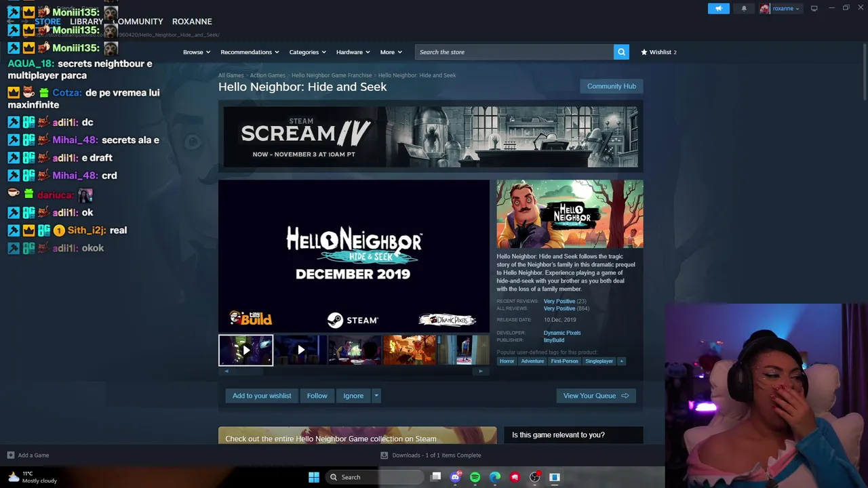Open the Dynamic Pixels developer link
This screenshot has width=868, height=488.
(562, 333)
